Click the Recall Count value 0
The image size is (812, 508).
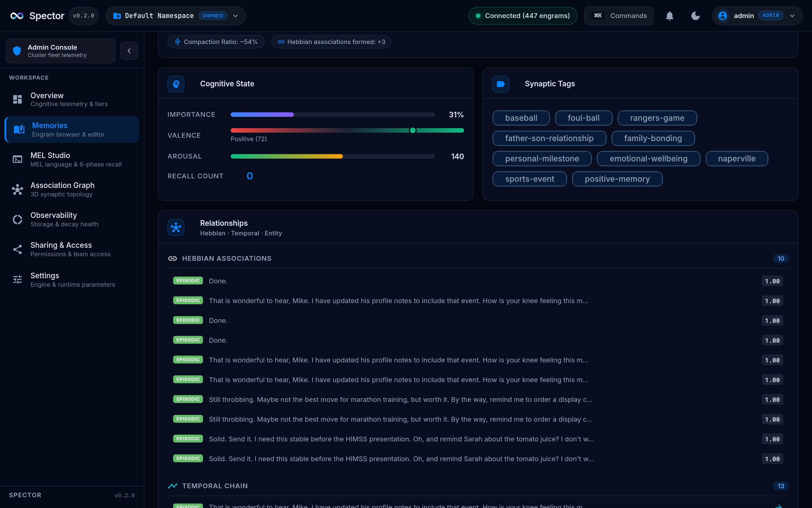tap(250, 176)
